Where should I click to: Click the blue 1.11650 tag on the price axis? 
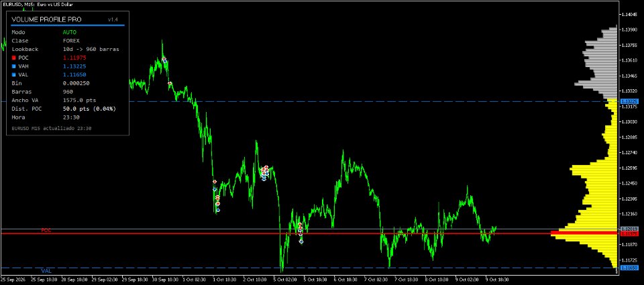point(629,268)
